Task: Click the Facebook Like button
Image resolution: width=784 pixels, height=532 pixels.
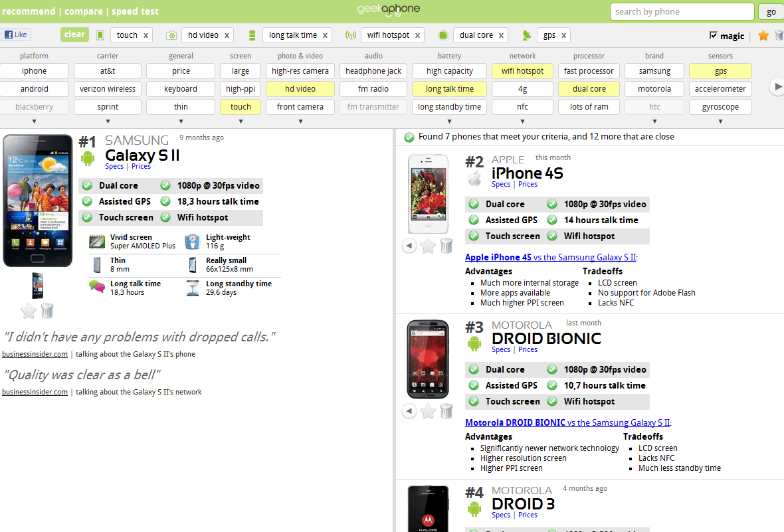Action: pos(16,35)
